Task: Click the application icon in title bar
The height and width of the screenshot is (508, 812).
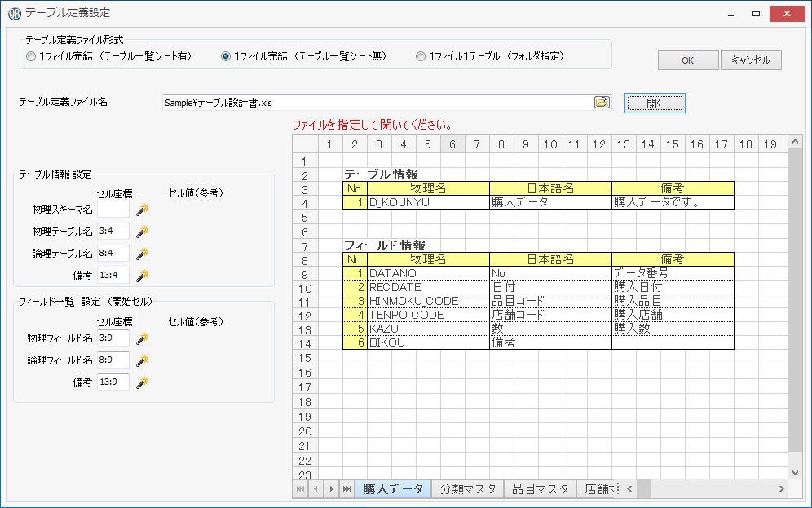Action: pyautogui.click(x=15, y=14)
